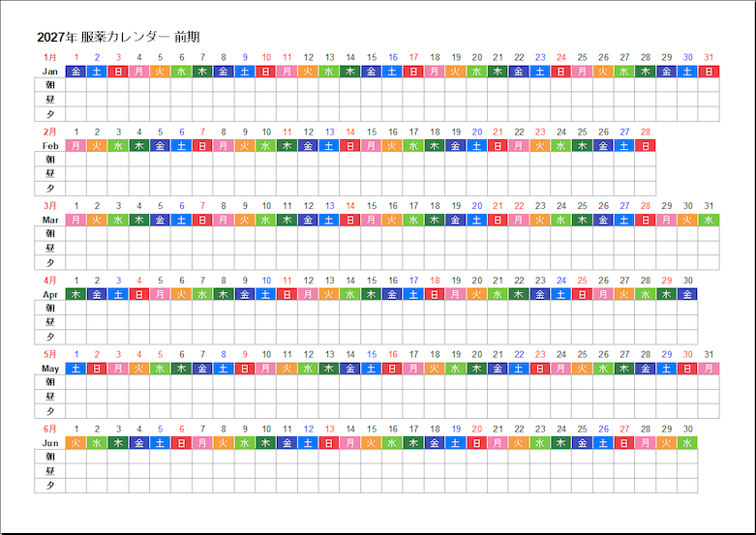
Task: Click the green 水 cell for March 31
Action: 709,220
